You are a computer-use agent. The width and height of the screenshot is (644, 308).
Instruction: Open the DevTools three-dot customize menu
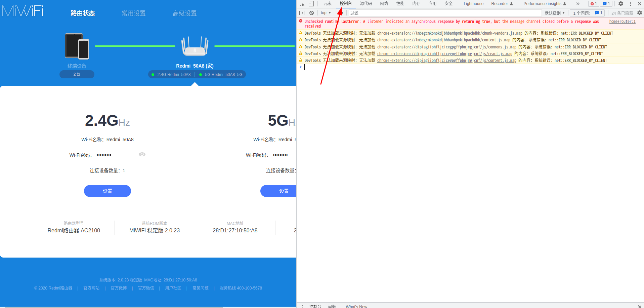[630, 4]
